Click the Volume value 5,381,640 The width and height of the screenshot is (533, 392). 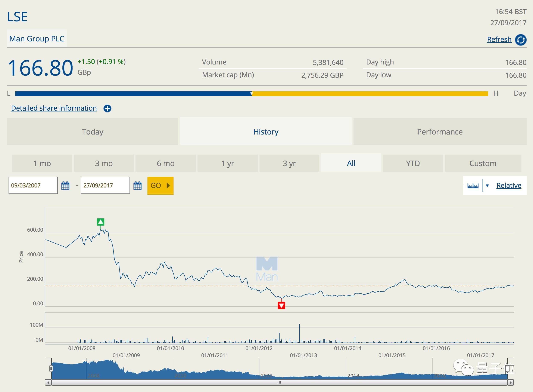tap(328, 62)
